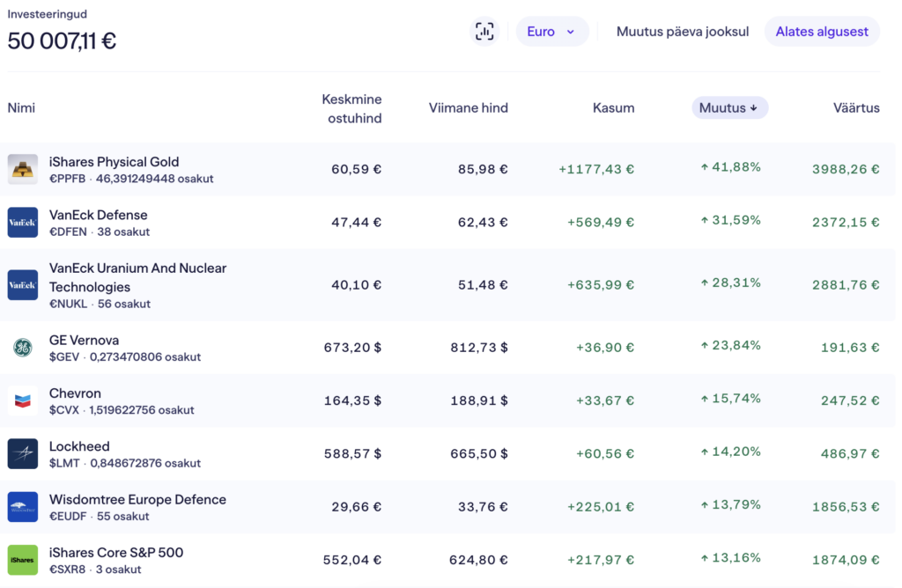Switch to Muutus päeva jooksul view

pyautogui.click(x=682, y=32)
